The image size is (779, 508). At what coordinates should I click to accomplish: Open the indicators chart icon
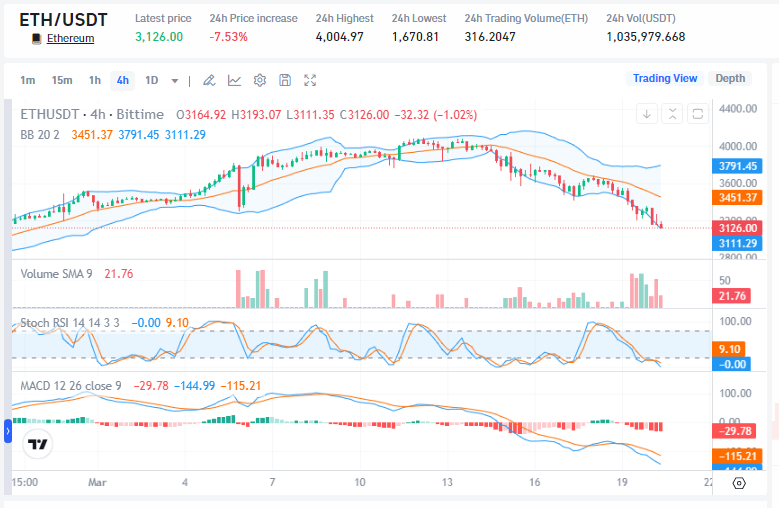(234, 80)
